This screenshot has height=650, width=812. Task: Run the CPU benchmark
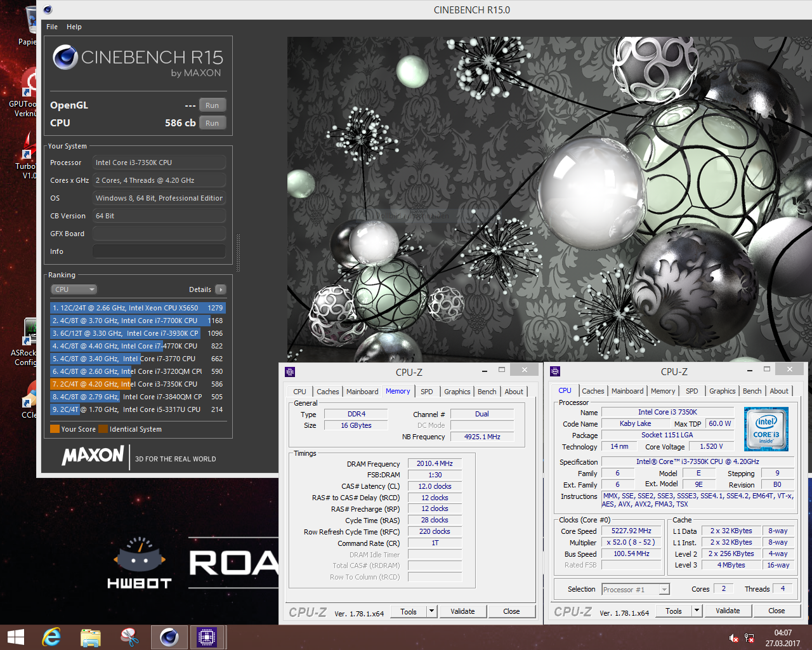click(213, 123)
